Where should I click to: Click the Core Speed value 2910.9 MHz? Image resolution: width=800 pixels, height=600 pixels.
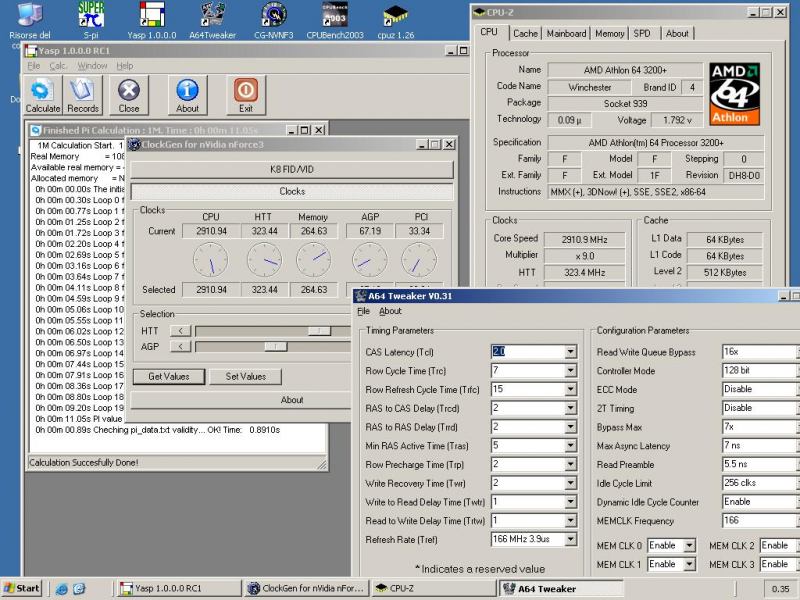tap(584, 239)
